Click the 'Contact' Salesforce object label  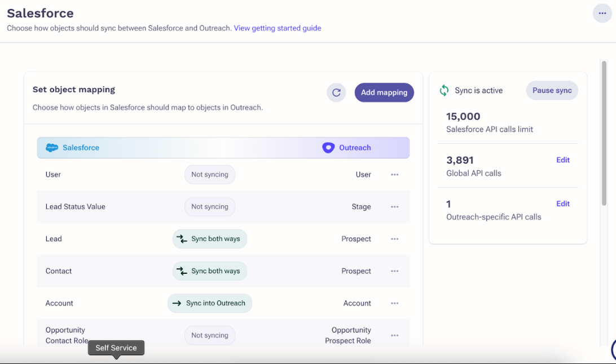coord(59,271)
